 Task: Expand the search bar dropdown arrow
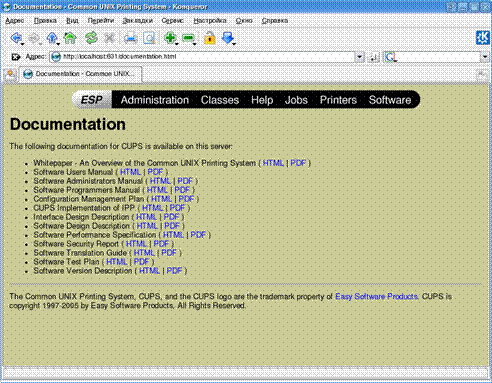[485, 57]
